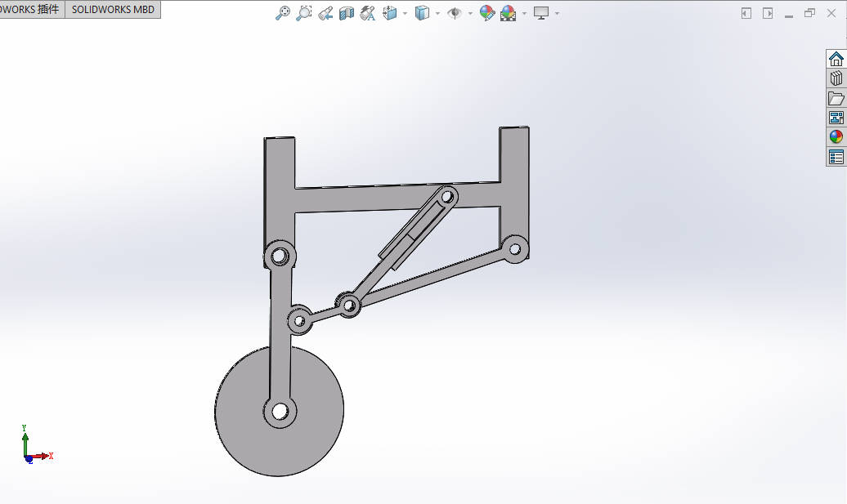Expand the View Settings dropdown arrow
Image resolution: width=847 pixels, height=504 pixels.
(557, 14)
